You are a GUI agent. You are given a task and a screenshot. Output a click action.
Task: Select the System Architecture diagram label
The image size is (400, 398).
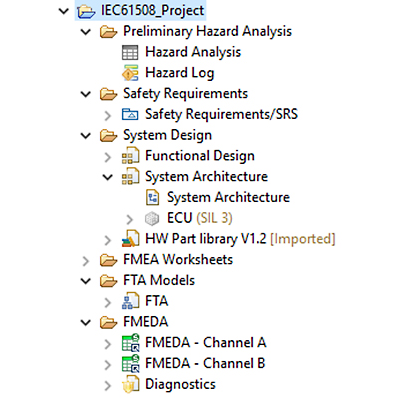click(x=228, y=197)
